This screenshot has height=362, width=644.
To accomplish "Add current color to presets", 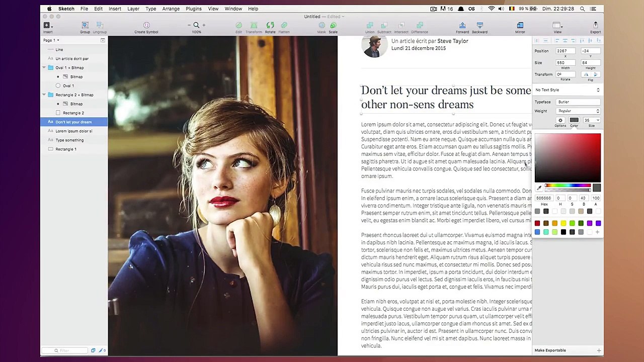I will tap(597, 232).
